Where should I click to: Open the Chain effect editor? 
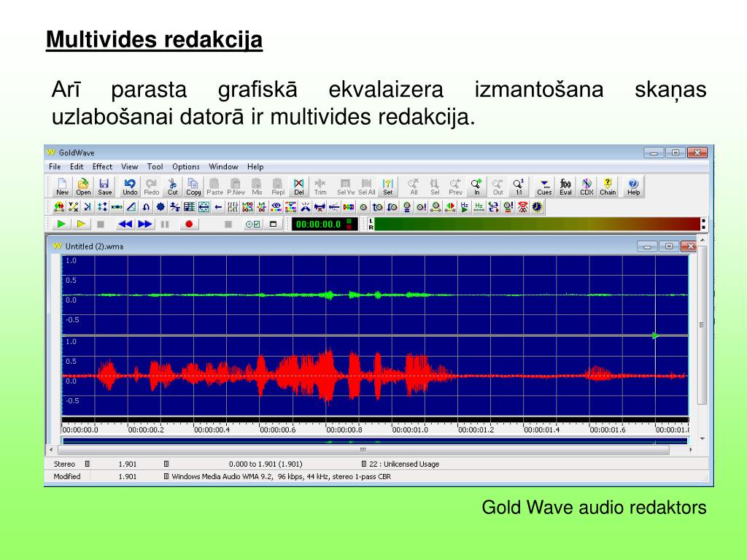click(x=608, y=186)
